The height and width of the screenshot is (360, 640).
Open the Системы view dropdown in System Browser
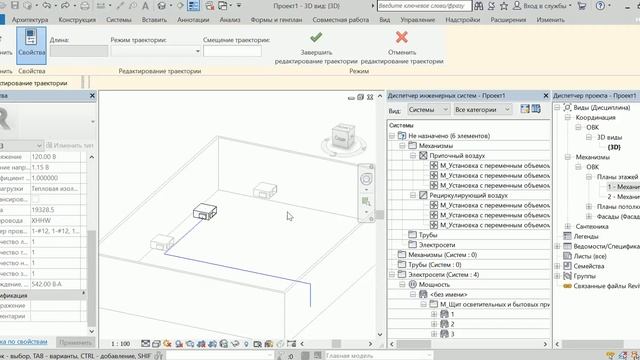(x=428, y=109)
